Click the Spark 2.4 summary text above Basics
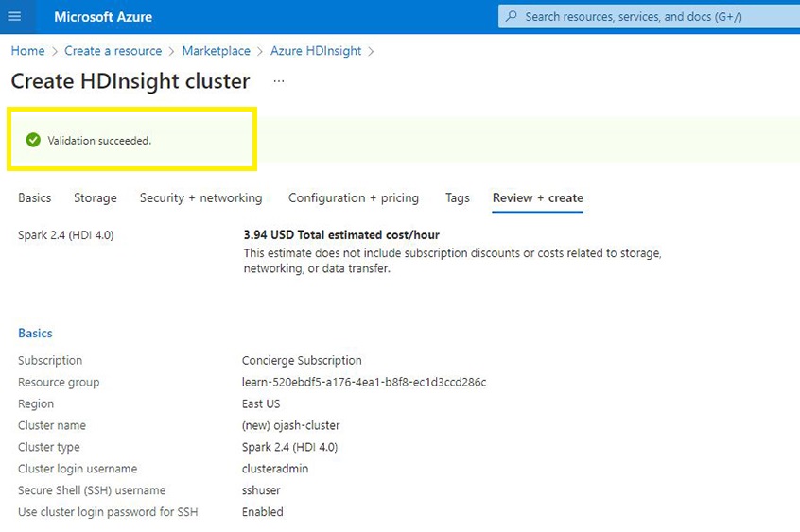Screen dimensions: 800x532 pyautogui.click(x=66, y=235)
